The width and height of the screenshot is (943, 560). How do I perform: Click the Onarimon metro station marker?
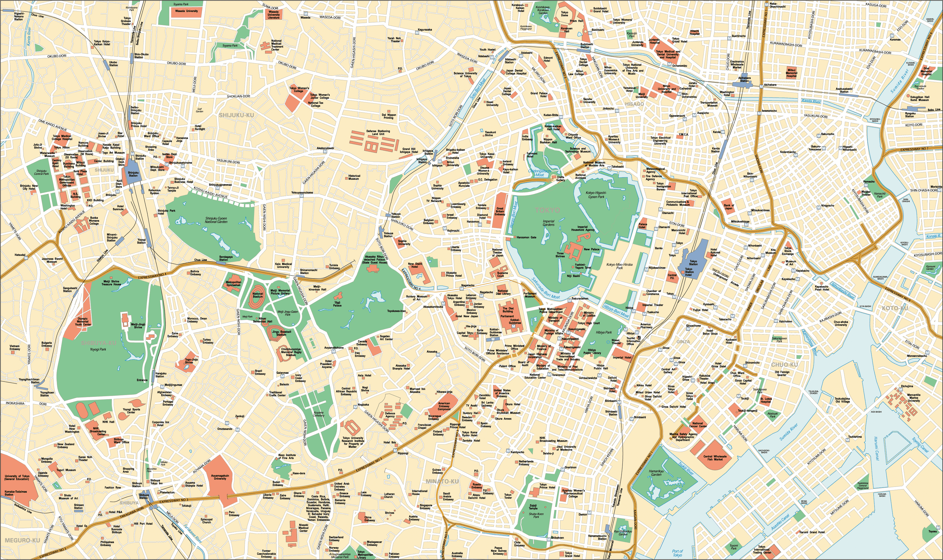click(x=562, y=469)
